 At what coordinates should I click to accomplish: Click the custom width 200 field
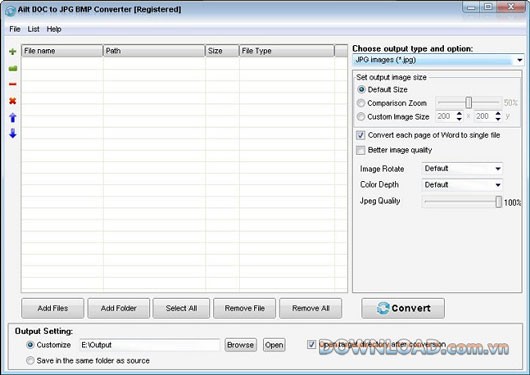(445, 116)
